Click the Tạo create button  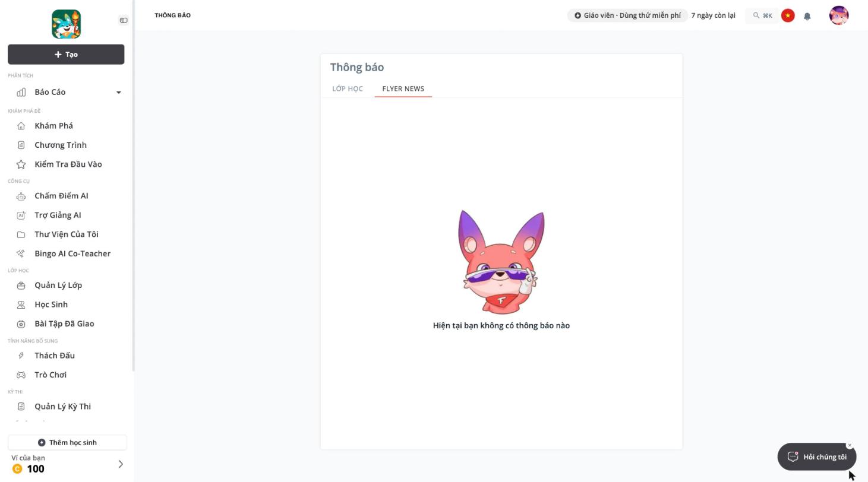pos(66,54)
